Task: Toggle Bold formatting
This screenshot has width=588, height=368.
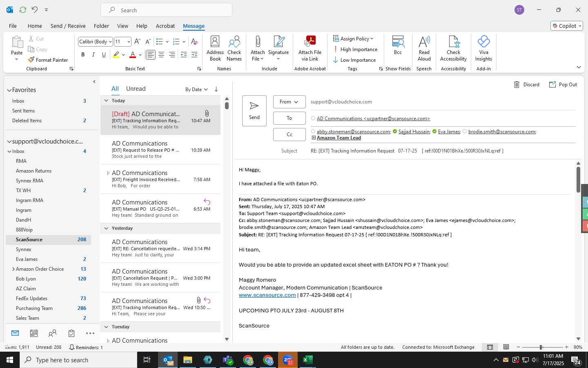Action: [83, 54]
